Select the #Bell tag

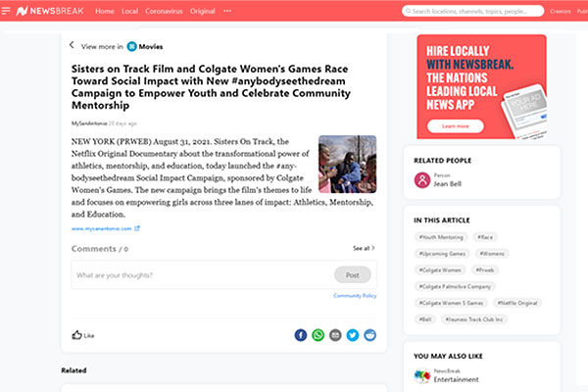click(425, 319)
